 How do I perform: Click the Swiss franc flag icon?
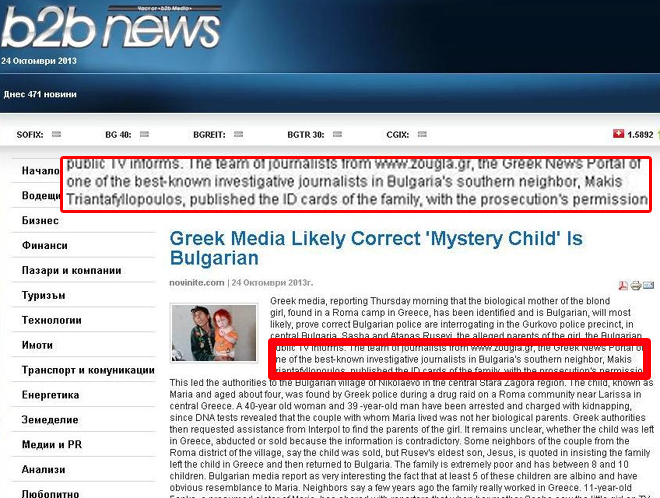pos(618,134)
